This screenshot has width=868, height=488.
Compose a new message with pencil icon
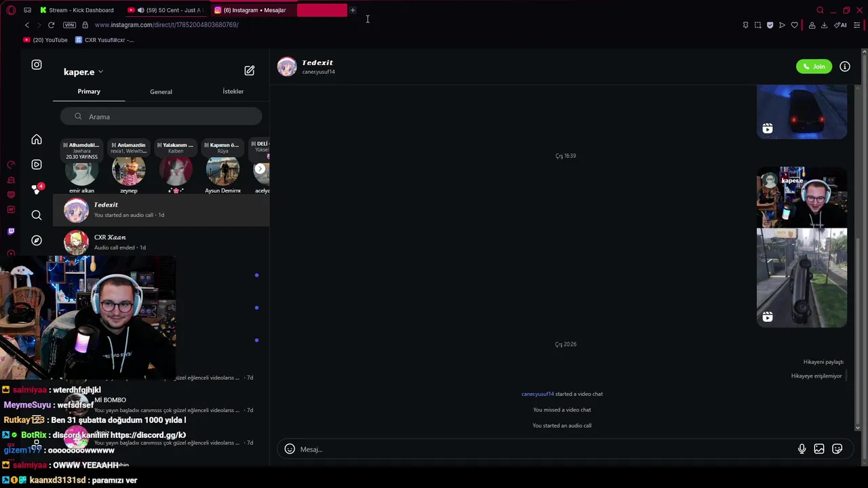pos(250,70)
